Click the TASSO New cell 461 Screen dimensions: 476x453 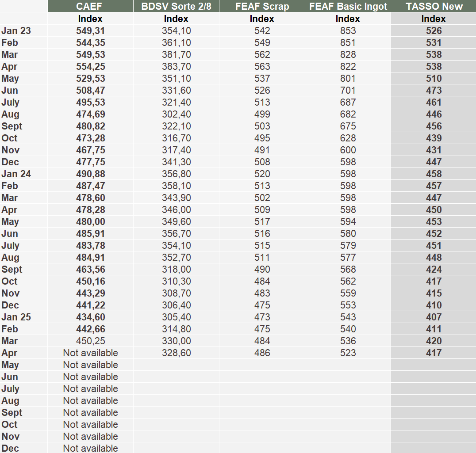[434, 102]
